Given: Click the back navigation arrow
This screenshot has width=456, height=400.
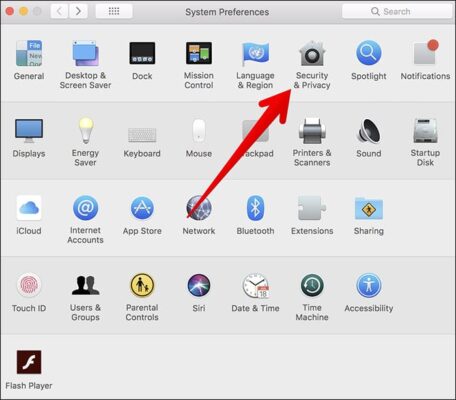Looking at the screenshot, I should coord(59,11).
